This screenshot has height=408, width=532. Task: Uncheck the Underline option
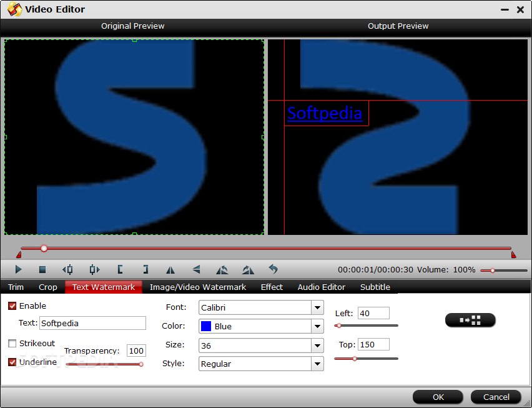pos(12,362)
